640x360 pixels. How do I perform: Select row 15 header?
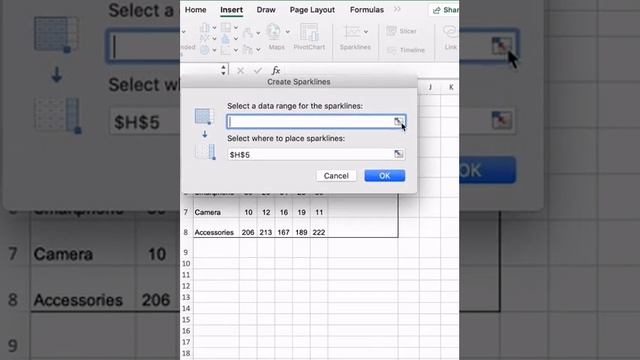(x=186, y=320)
